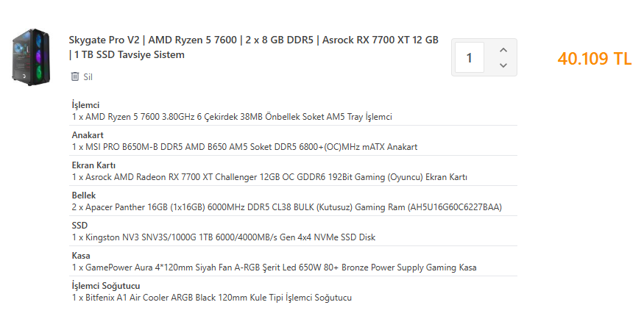Click the trash can icon beside Sil
The width and height of the screenshot is (644, 316).
(x=74, y=76)
